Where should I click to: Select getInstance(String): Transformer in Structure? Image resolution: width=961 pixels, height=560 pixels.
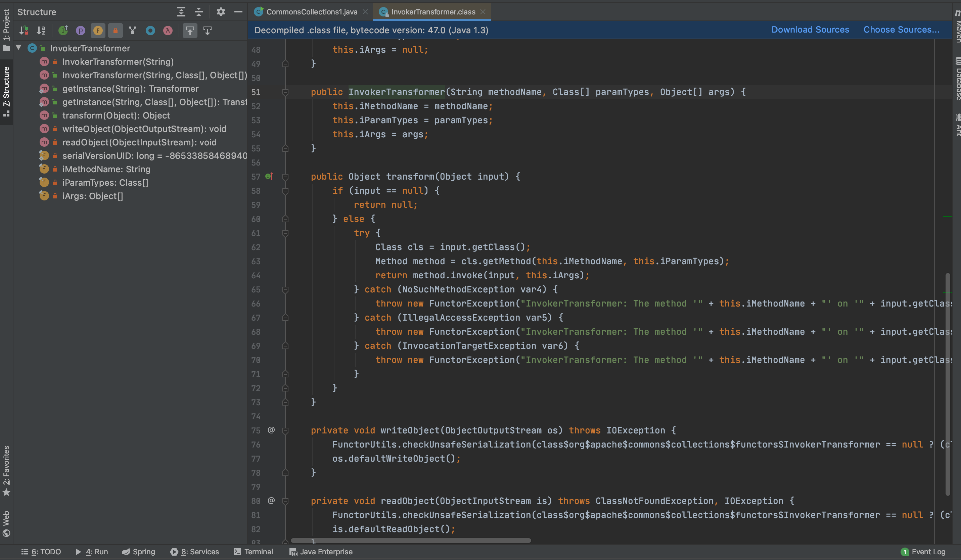pyautogui.click(x=130, y=88)
